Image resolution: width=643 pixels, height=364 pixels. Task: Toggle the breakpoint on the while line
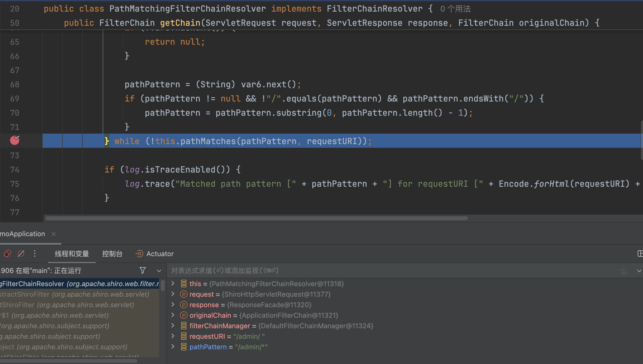[15, 140]
